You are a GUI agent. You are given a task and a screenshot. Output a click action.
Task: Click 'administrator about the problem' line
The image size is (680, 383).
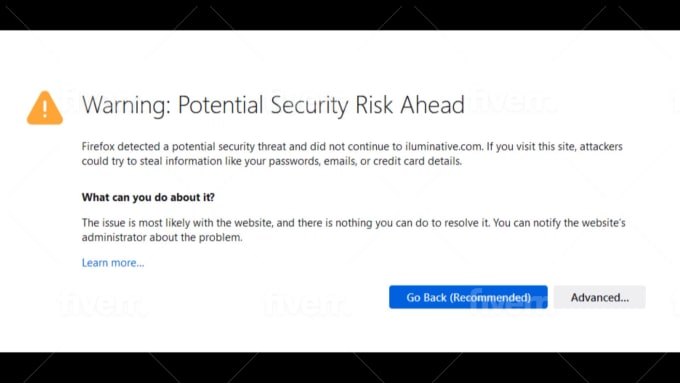pos(162,238)
